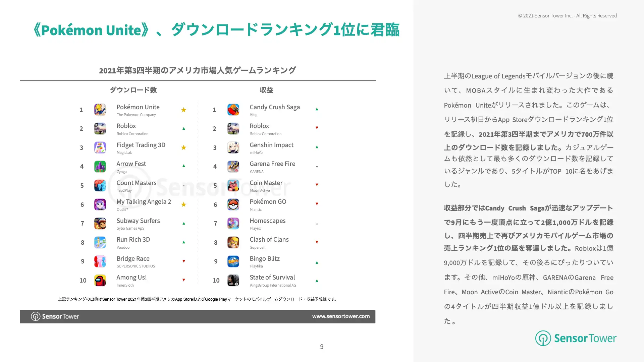Click the Clash of Clans icon
Image resolution: width=644 pixels, height=362 pixels.
pos(233,242)
